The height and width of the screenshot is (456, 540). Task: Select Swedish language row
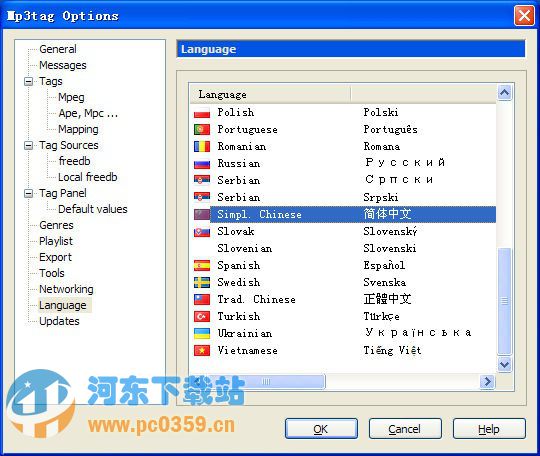[343, 282]
